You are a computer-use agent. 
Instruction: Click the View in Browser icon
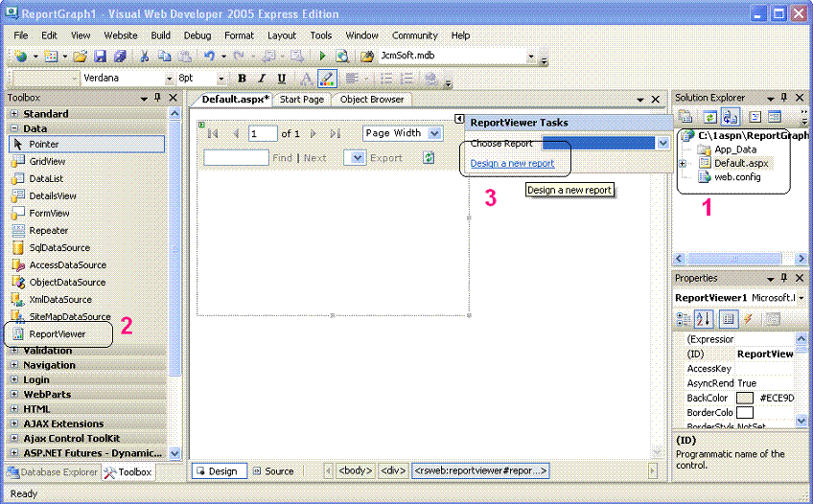click(x=342, y=56)
